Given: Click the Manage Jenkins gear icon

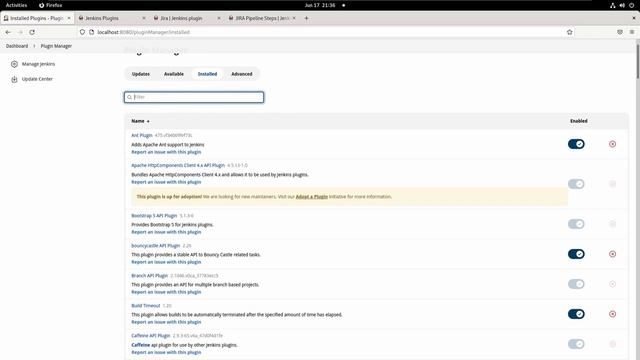Looking at the screenshot, I should point(14,64).
